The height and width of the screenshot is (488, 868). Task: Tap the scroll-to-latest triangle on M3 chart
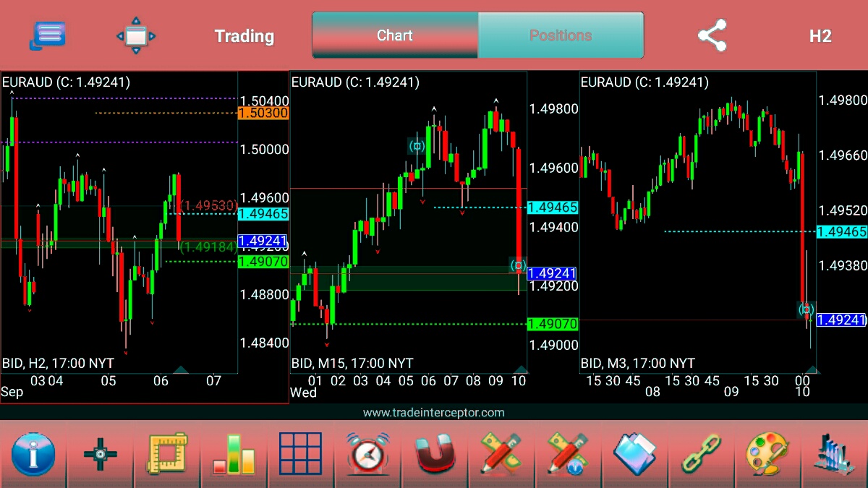click(812, 369)
